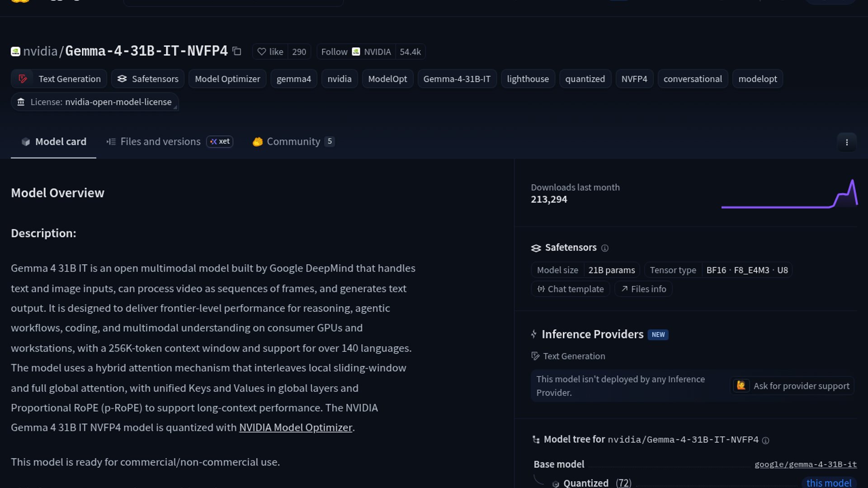Click the Text Generation tag icon

[23, 79]
